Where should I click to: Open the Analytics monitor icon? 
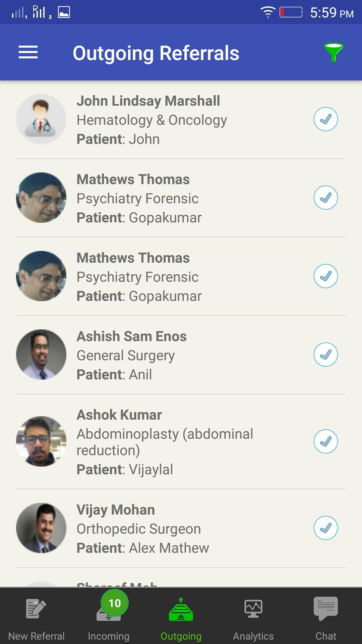(x=253, y=608)
